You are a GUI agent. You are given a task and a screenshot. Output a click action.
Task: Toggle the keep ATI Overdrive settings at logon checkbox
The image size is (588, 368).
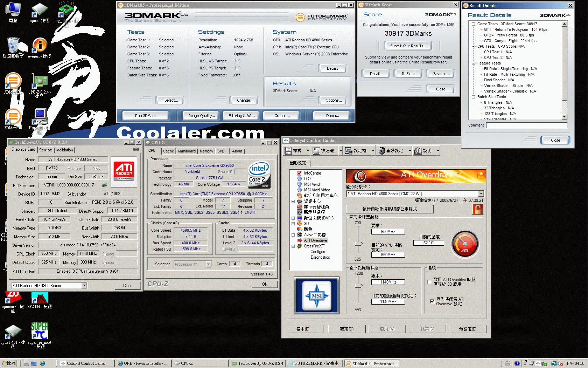432,301
